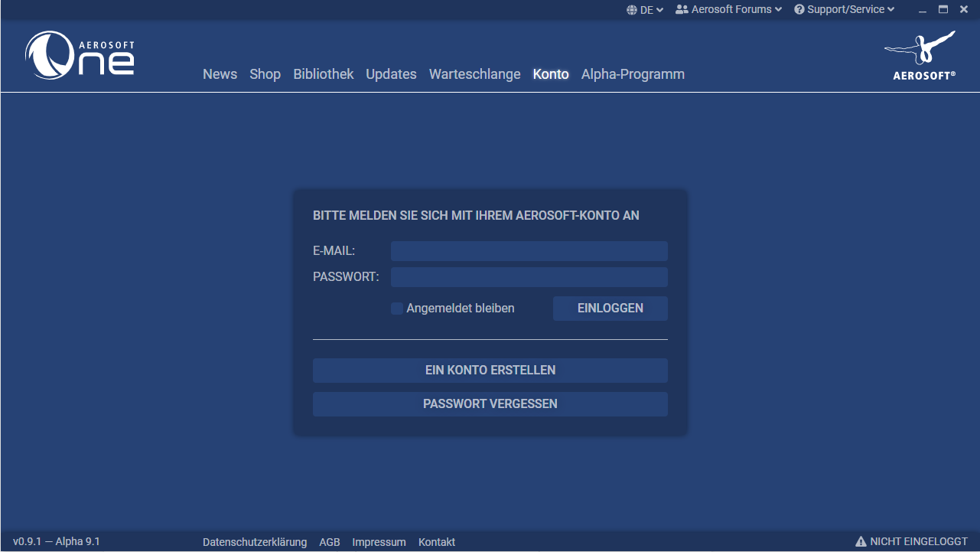Click the NICHT EINGELOGGT warning triangle icon
Screen dimensions: 980x552
[861, 541]
